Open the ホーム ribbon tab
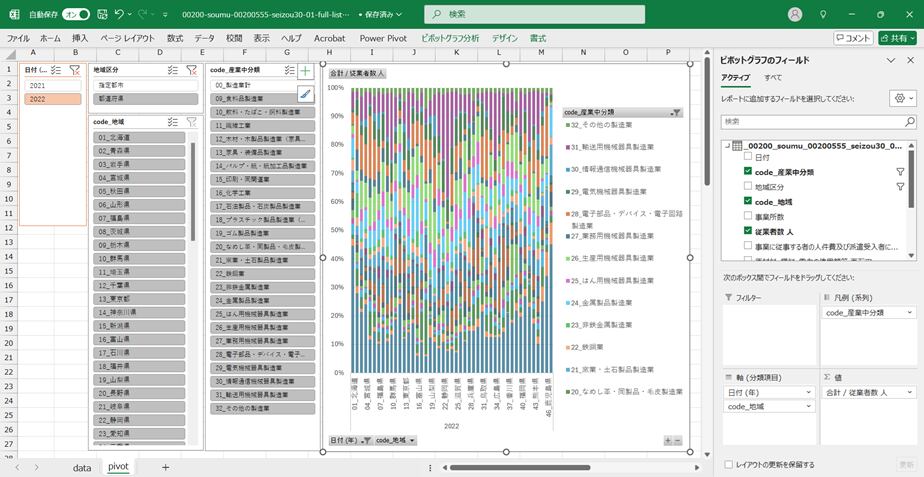The width and height of the screenshot is (924, 477). click(50, 38)
